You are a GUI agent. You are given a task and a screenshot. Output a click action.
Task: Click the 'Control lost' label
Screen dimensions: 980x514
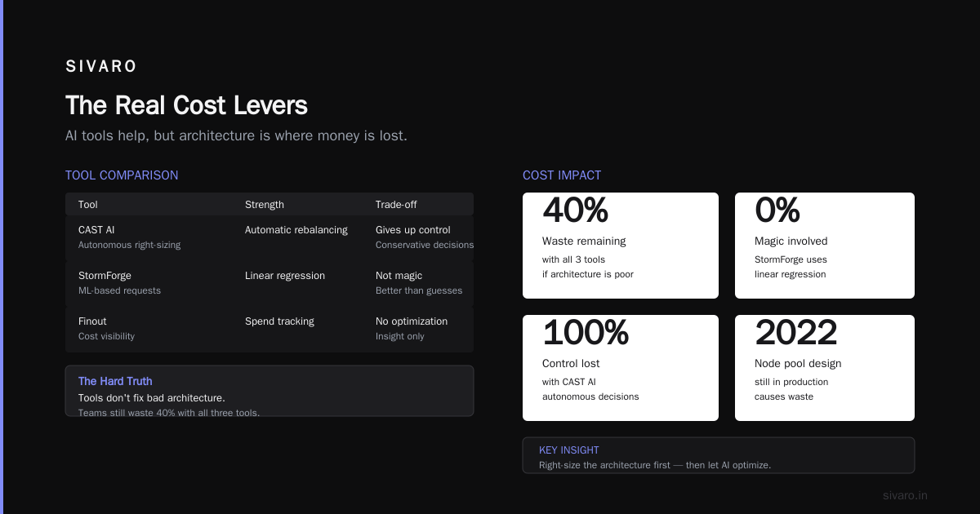[571, 364]
